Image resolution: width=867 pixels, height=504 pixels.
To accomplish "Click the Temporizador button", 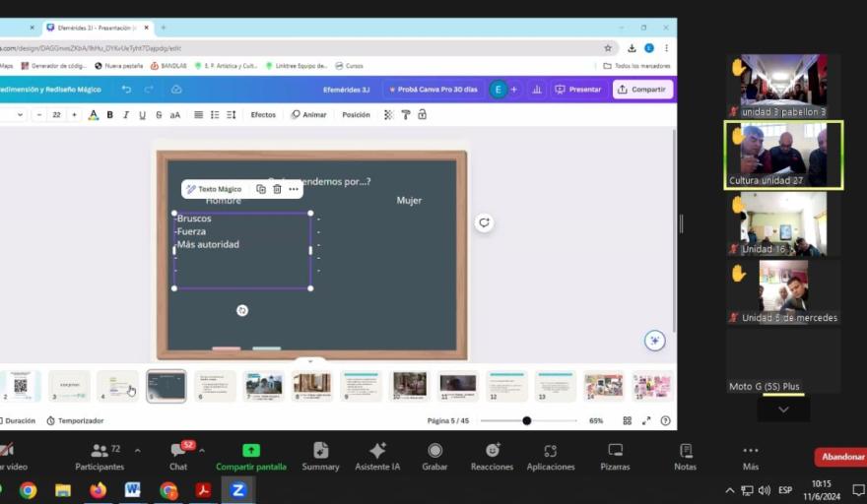I will [75, 420].
